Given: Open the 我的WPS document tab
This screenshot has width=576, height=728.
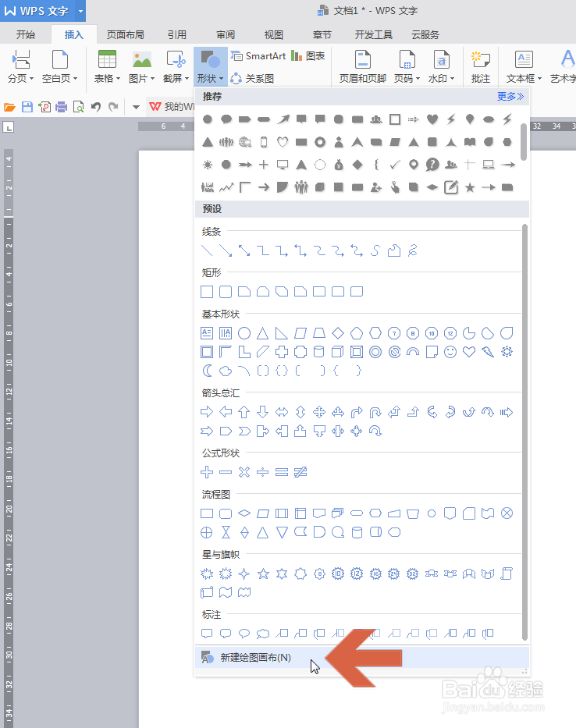Looking at the screenshot, I should [x=172, y=107].
